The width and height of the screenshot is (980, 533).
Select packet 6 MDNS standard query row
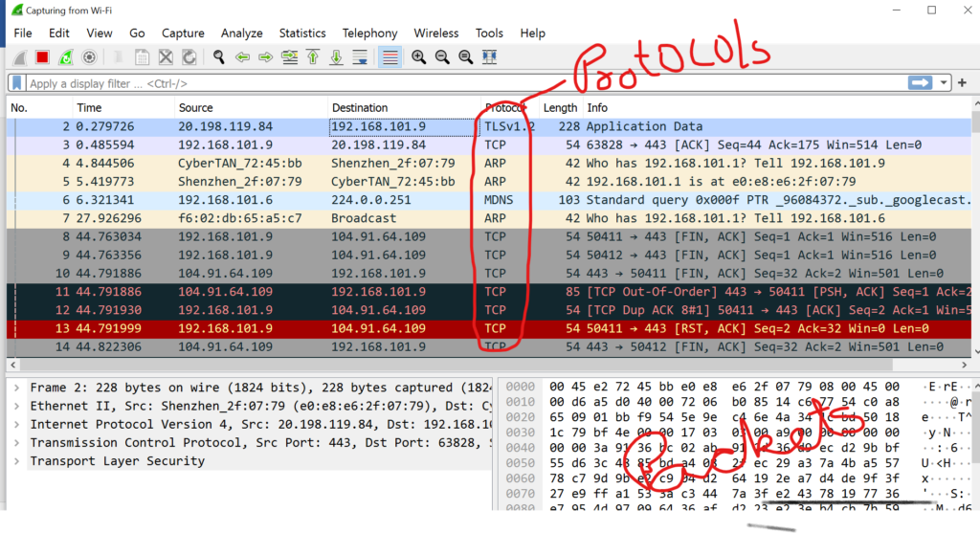489,201
